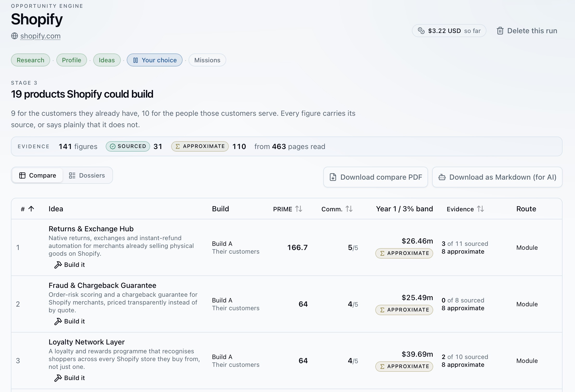575x392 pixels.
Task: Sort table by Evidence arrows icon
Action: pos(480,209)
